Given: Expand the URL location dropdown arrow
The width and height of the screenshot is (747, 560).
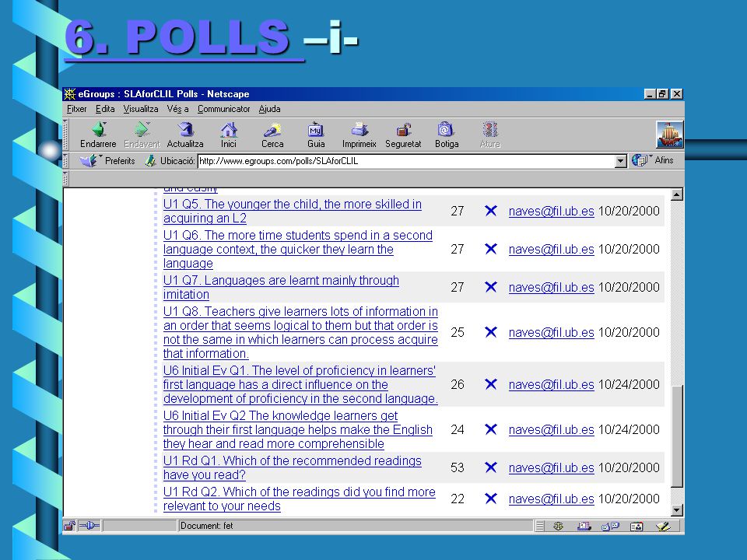Looking at the screenshot, I should point(620,161).
